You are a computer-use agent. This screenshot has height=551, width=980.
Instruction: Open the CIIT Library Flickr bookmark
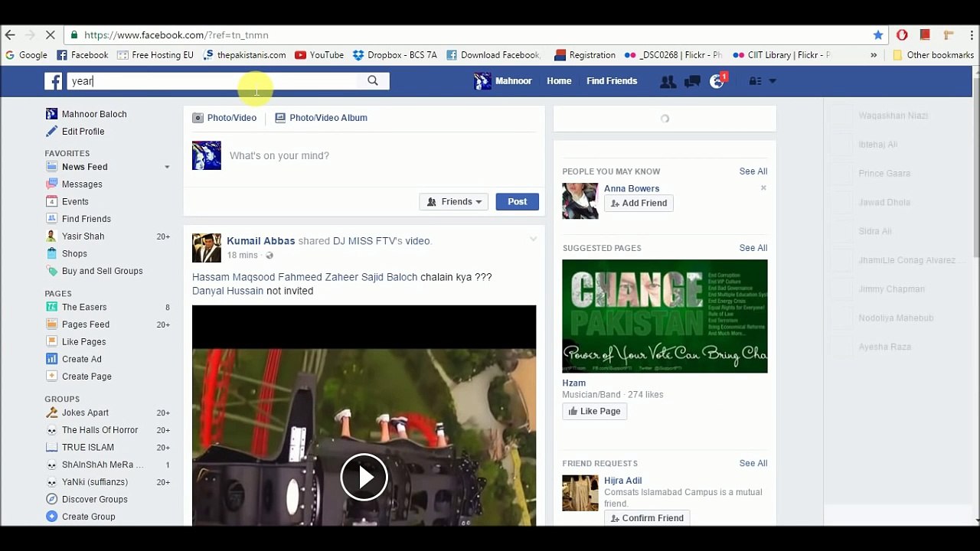(781, 55)
